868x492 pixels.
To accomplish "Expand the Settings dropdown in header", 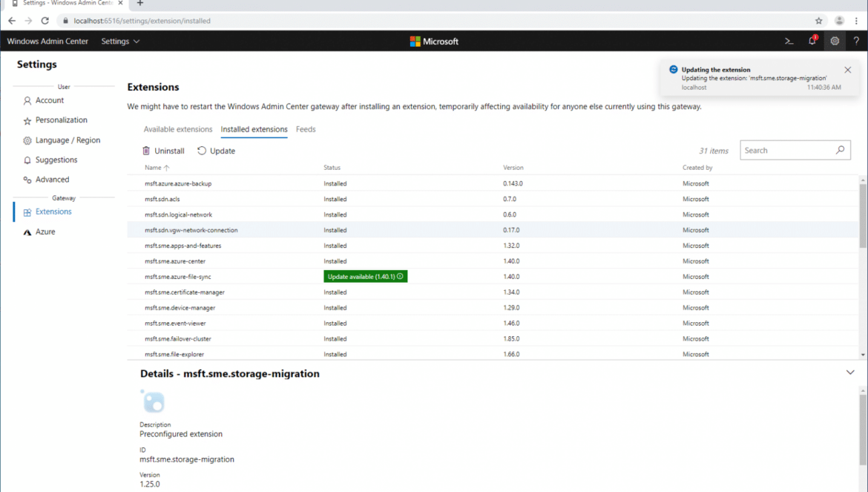I will (x=120, y=41).
